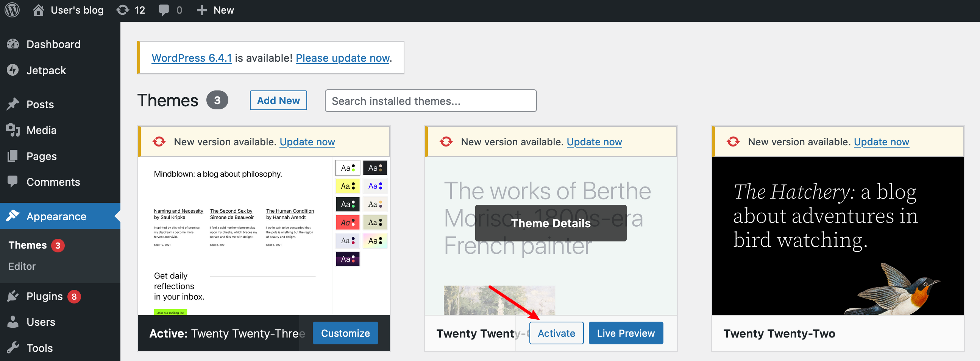This screenshot has width=980, height=361.
Task: Open the Tools menu item
Action: tap(60, 348)
